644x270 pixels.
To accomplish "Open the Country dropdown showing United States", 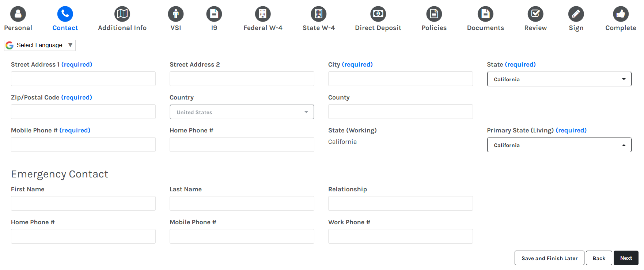I will (x=242, y=112).
